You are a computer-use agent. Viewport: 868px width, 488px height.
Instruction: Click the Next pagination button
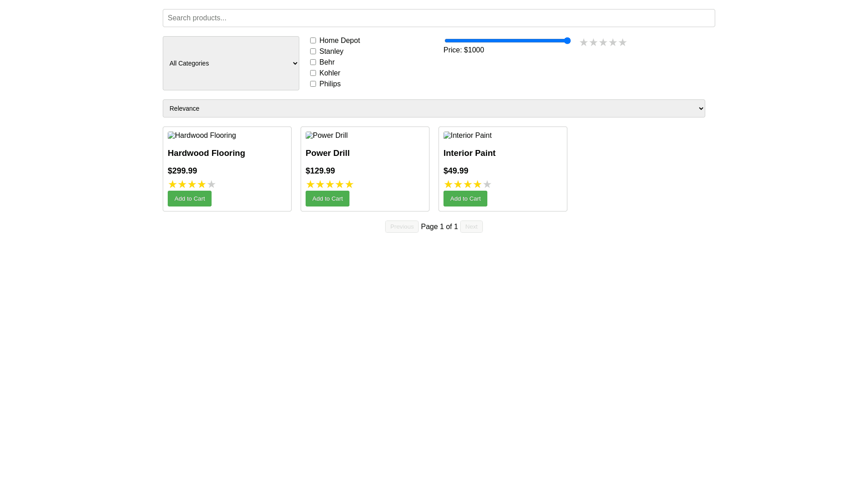[471, 226]
